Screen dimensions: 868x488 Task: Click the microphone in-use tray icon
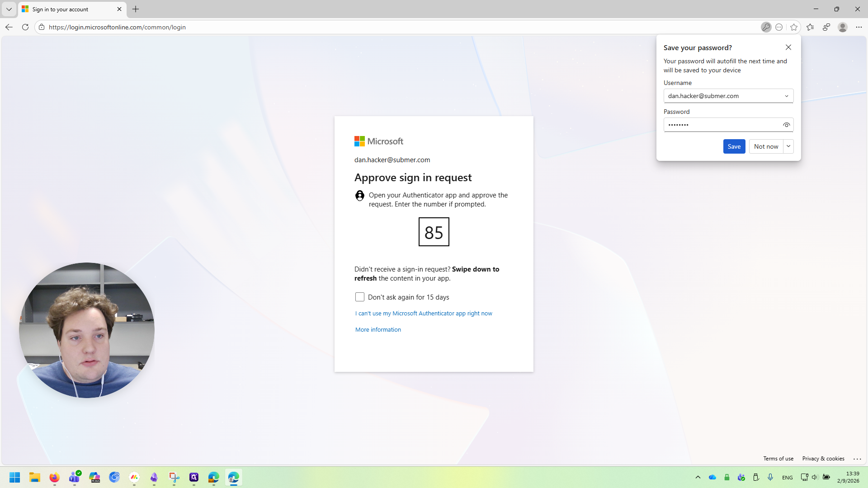click(x=770, y=477)
